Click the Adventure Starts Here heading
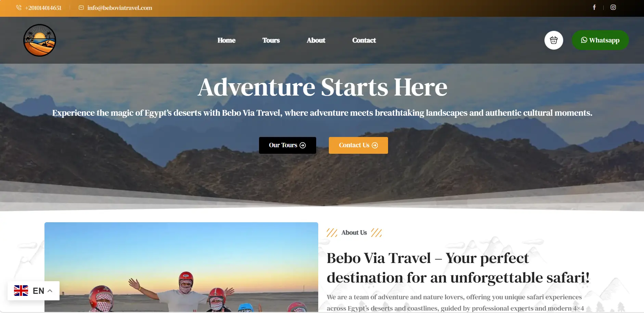Viewport: 644px width, 313px height. coord(322,87)
